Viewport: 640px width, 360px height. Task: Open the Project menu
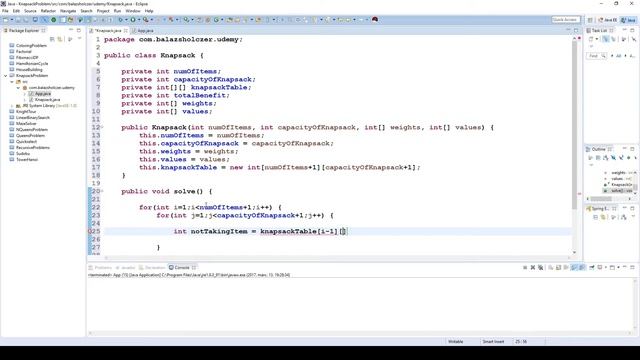click(103, 11)
